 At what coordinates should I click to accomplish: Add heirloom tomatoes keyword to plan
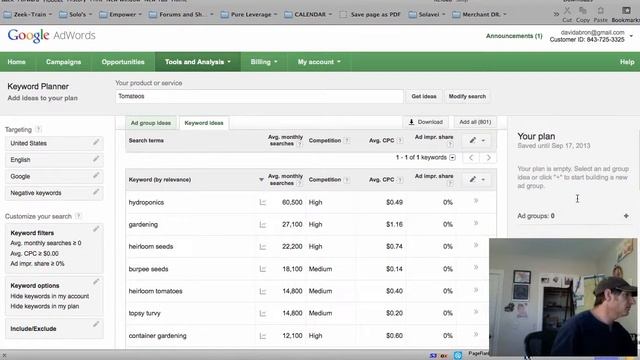(476, 290)
